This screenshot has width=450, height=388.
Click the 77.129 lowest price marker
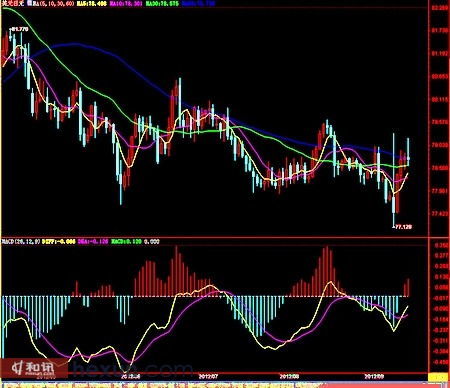(x=402, y=227)
